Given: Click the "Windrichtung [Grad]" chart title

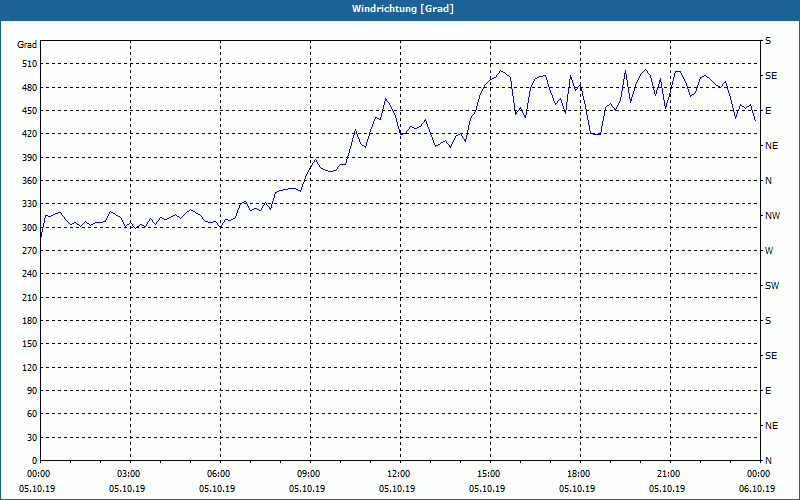Looking at the screenshot, I should click(403, 9).
